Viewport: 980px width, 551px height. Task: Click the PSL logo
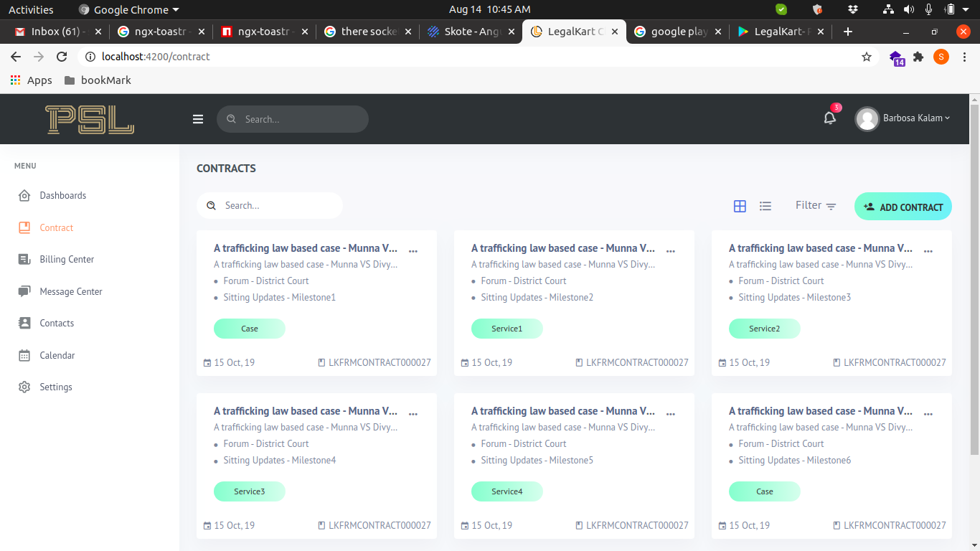[x=90, y=119]
